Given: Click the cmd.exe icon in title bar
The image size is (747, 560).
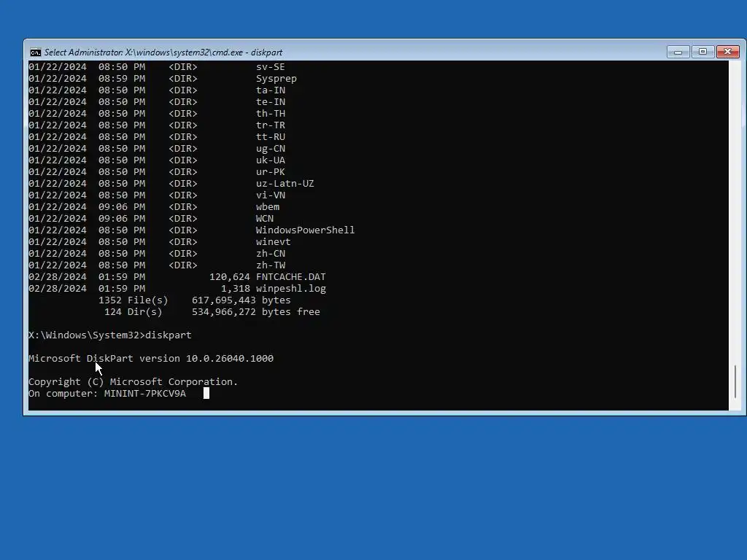Looking at the screenshot, I should click(35, 52).
